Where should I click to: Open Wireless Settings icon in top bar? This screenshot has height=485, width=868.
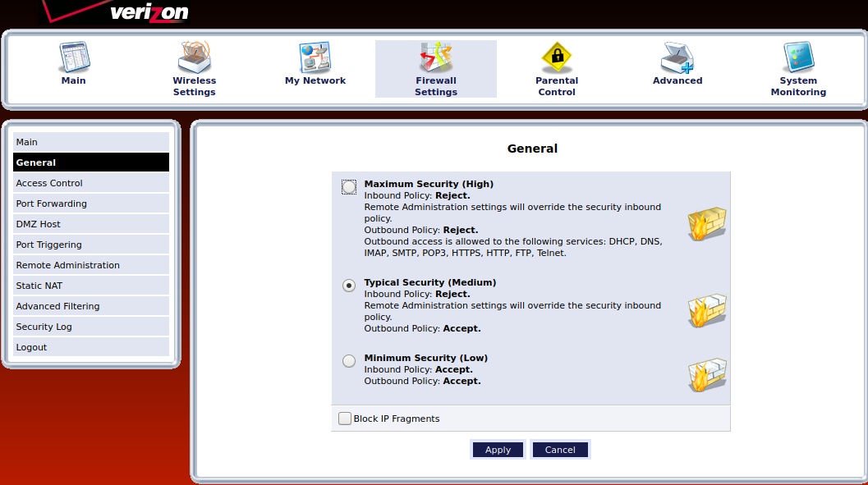(195, 58)
